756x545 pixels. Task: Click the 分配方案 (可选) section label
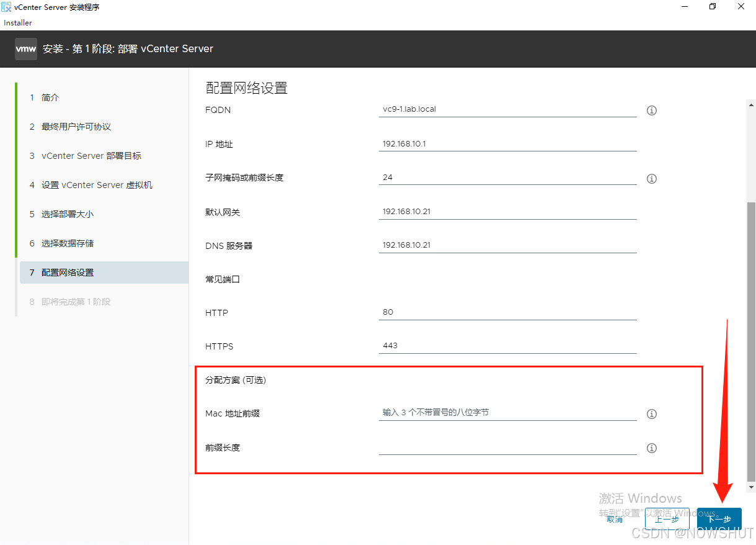(x=236, y=380)
